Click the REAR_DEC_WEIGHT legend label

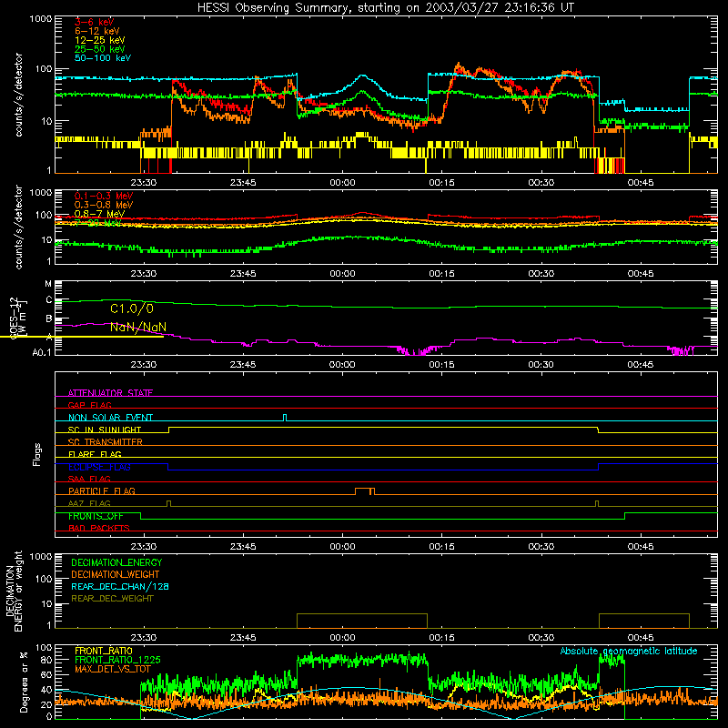(112, 599)
